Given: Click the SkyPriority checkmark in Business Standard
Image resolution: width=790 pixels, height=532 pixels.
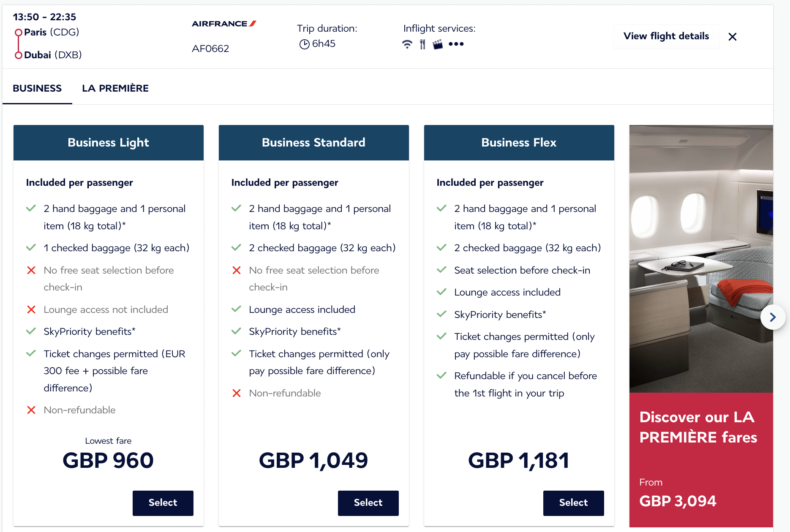Looking at the screenshot, I should point(236,331).
